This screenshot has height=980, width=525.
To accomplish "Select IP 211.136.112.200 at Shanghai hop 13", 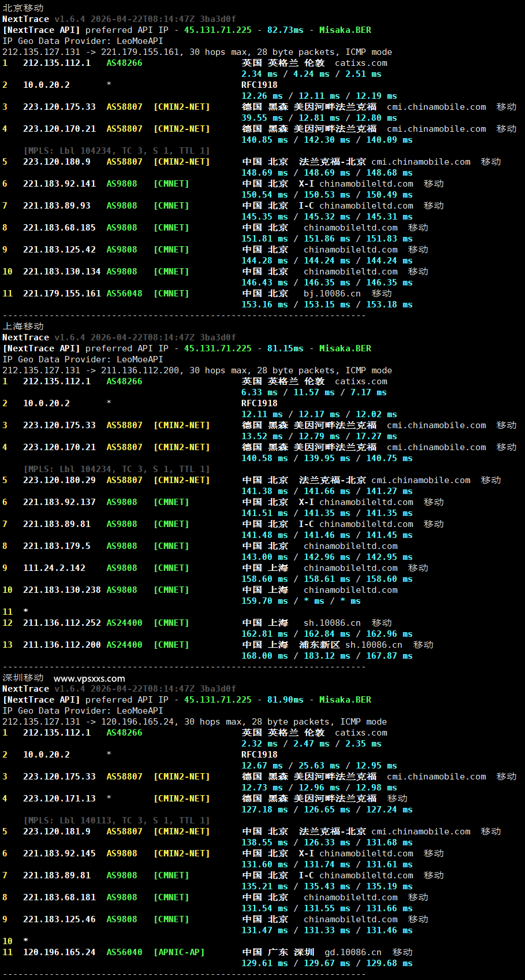I will [62, 645].
